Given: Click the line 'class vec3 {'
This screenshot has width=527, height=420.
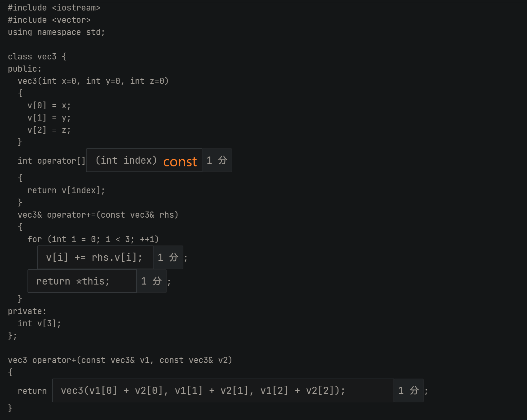Looking at the screenshot, I should 37,57.
